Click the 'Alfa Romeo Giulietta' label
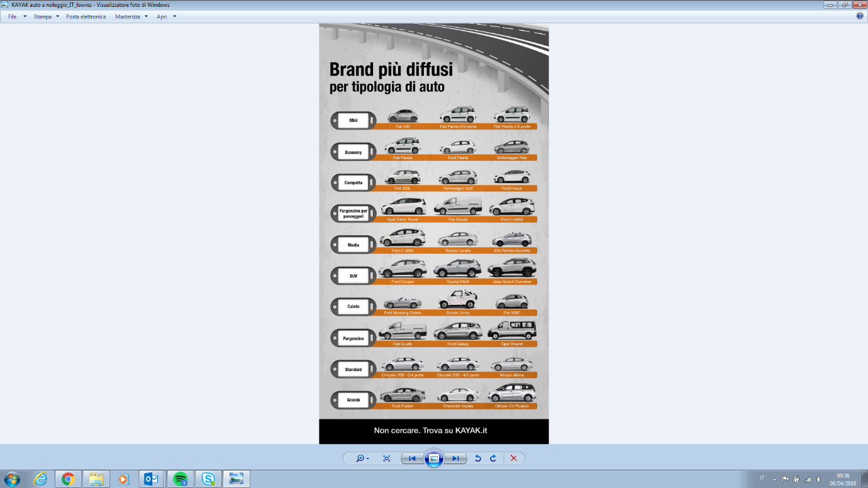The height and width of the screenshot is (488, 868). (512, 250)
